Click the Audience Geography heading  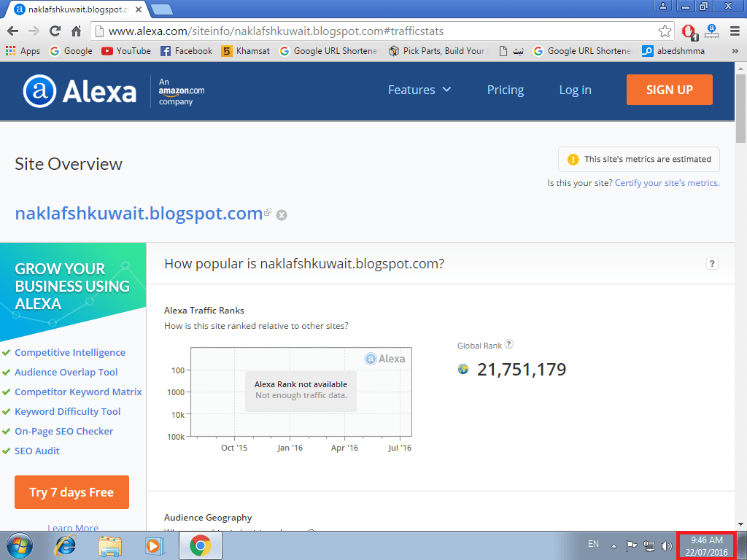[208, 518]
